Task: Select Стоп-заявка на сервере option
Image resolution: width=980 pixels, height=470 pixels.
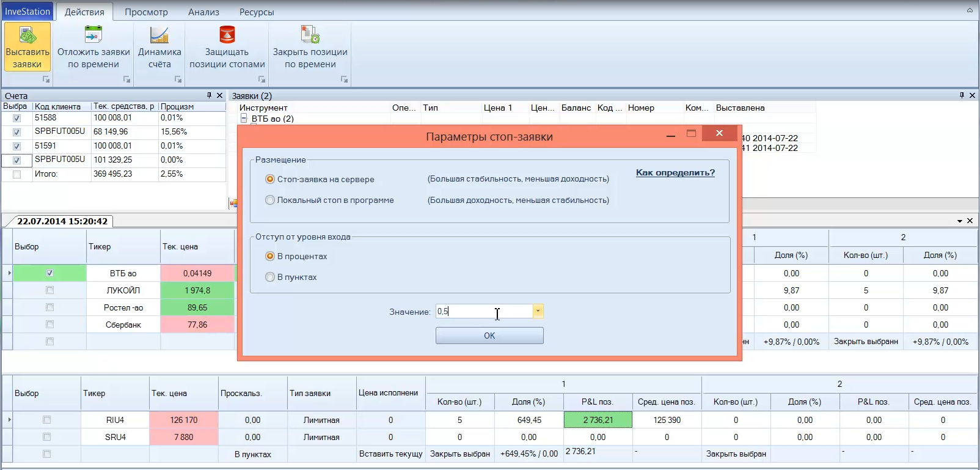Action: (270, 179)
